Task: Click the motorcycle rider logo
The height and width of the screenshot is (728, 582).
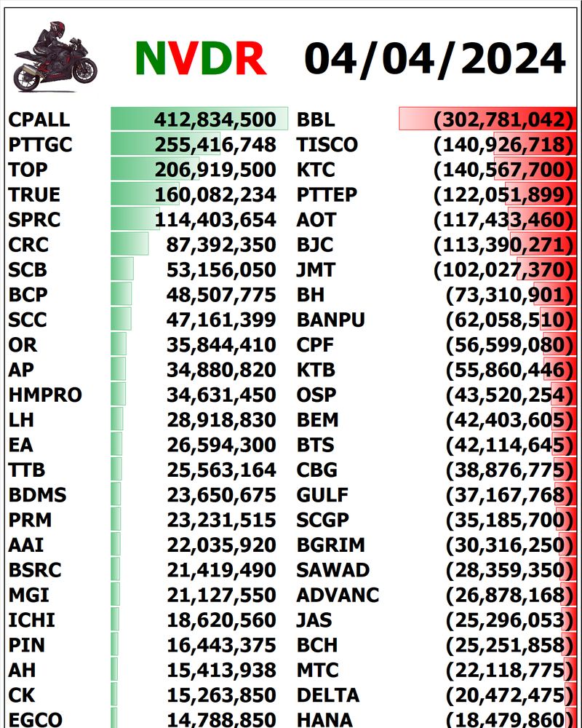Action: (x=55, y=57)
